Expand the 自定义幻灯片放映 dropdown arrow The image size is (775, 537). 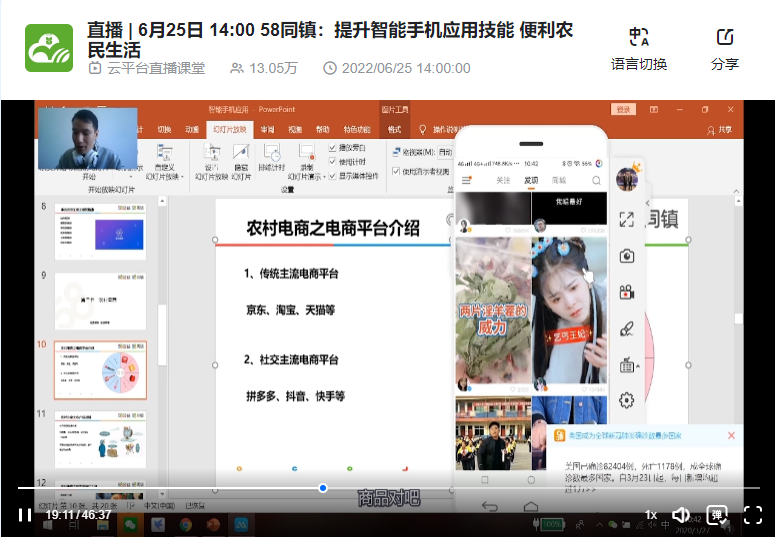(182, 177)
